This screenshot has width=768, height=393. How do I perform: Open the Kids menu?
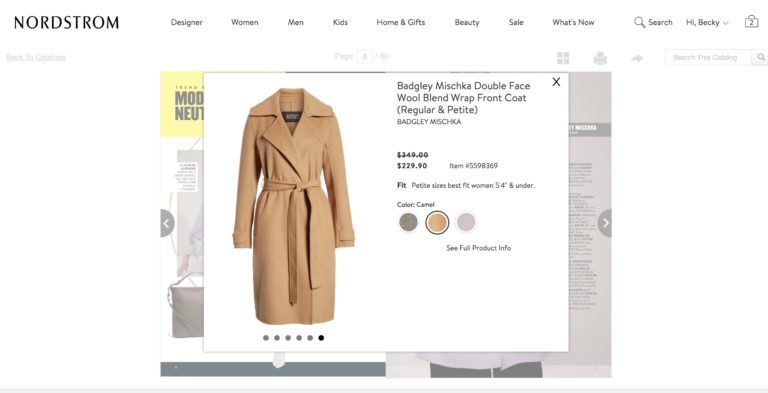coord(340,22)
